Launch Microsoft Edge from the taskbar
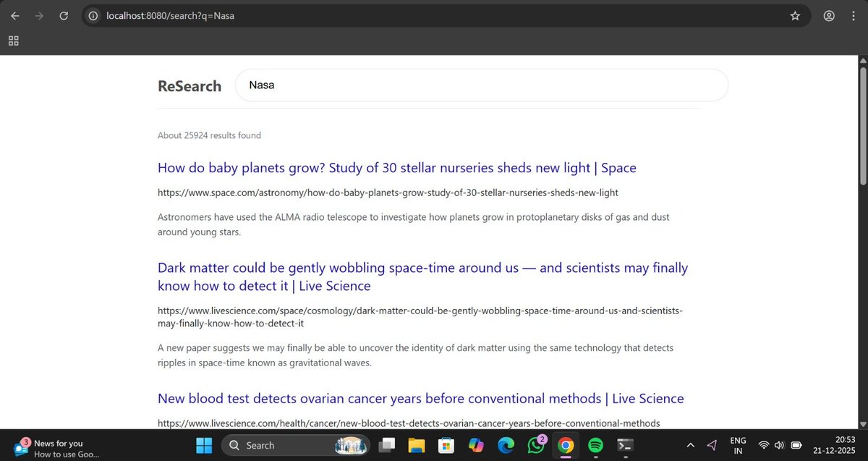The width and height of the screenshot is (868, 461). [506, 445]
